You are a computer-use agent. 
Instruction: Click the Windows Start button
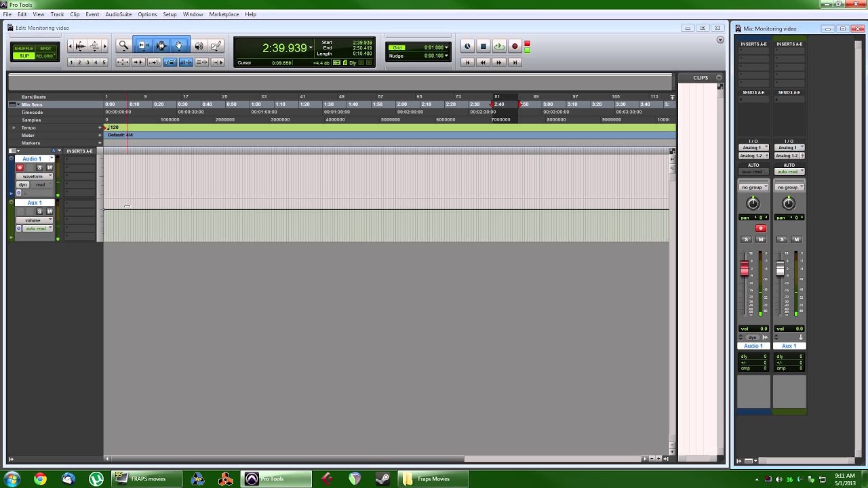[12, 479]
